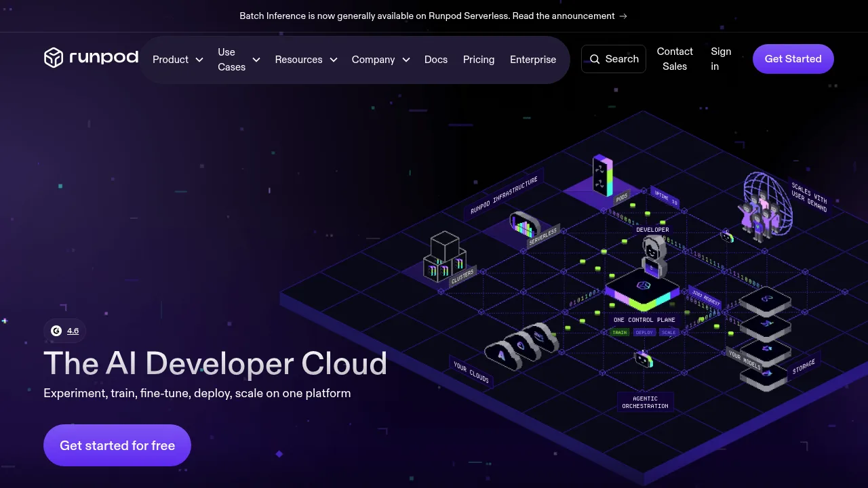Click the Scales With User Demand label
The image size is (868, 488).
[809, 197]
